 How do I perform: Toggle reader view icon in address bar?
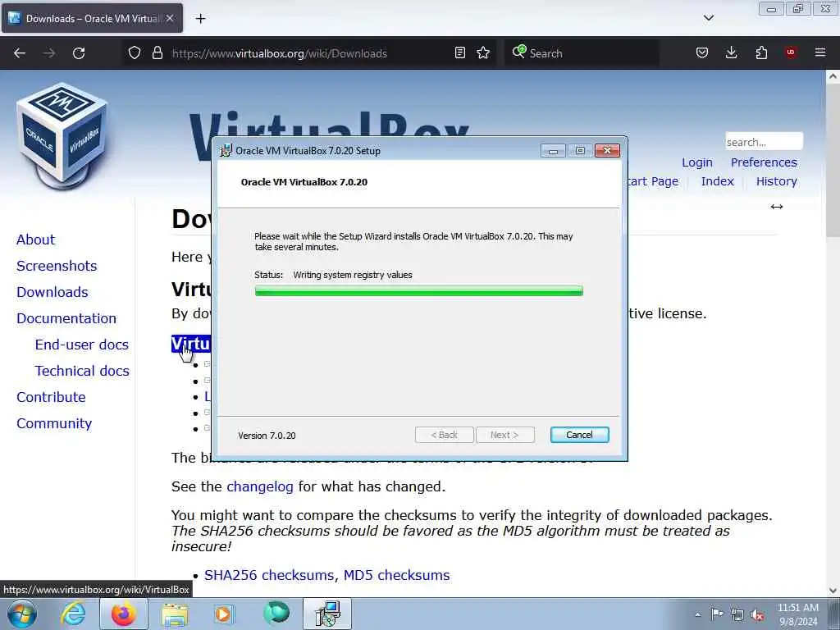click(x=459, y=52)
